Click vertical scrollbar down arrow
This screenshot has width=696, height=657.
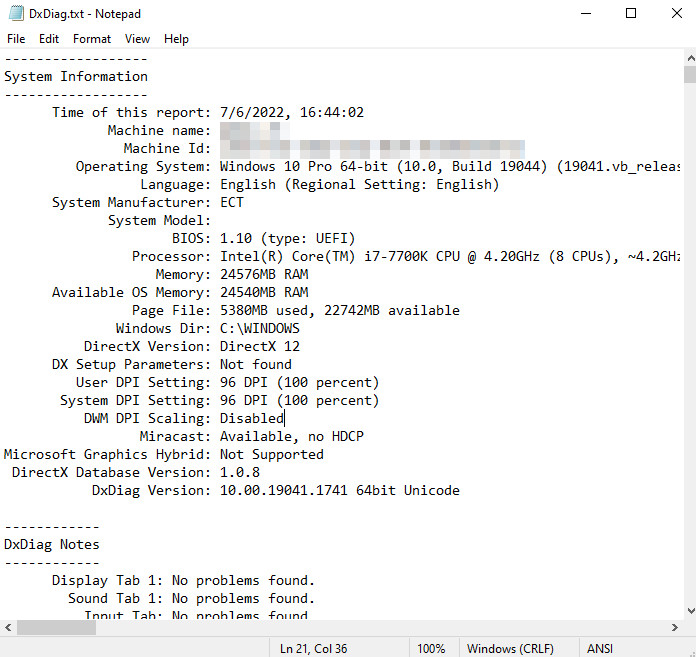[690, 611]
